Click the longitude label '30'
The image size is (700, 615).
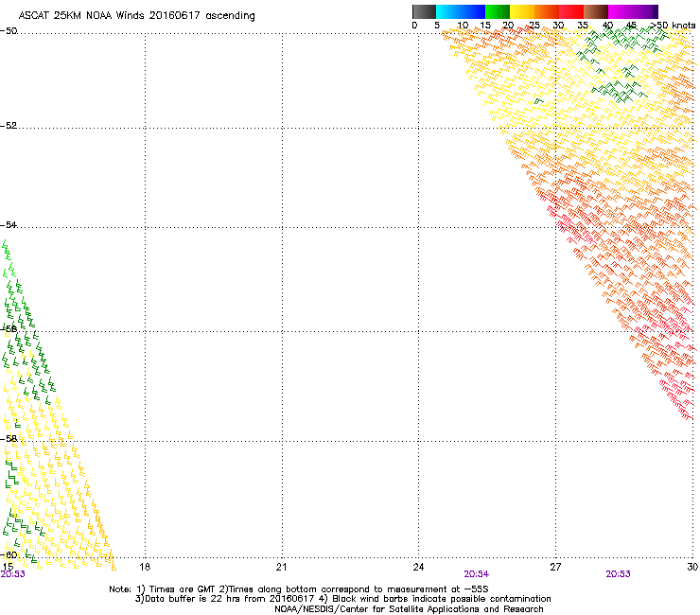tap(692, 567)
